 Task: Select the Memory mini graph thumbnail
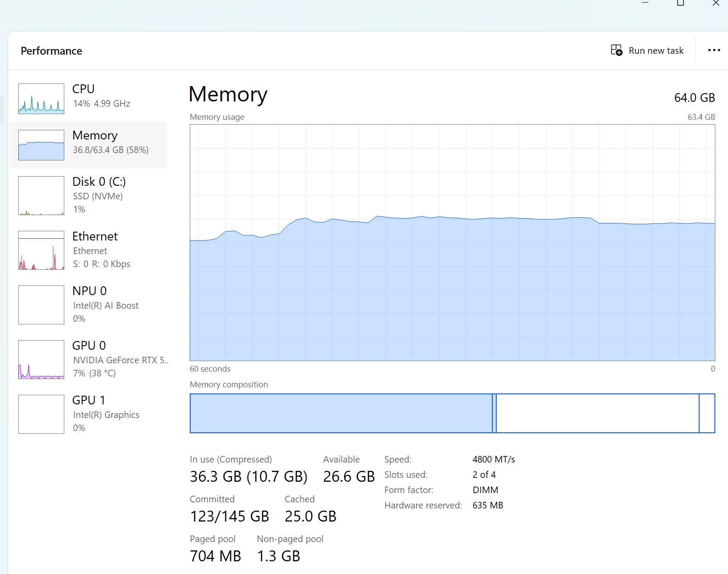(41, 145)
